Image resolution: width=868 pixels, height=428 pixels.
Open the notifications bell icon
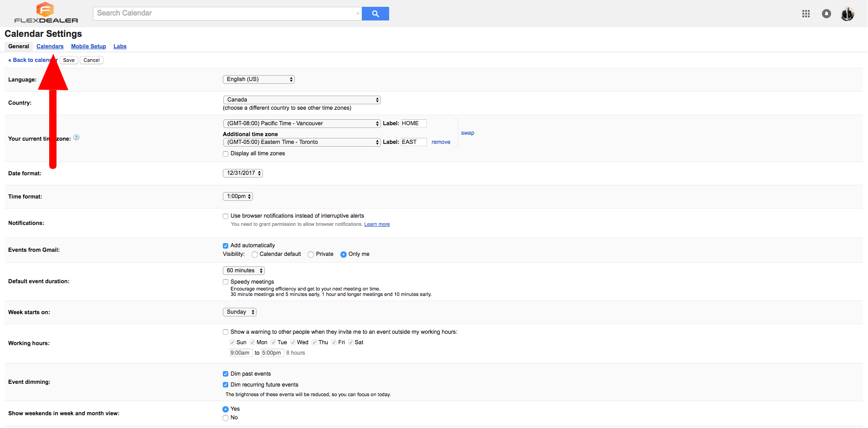tap(826, 14)
